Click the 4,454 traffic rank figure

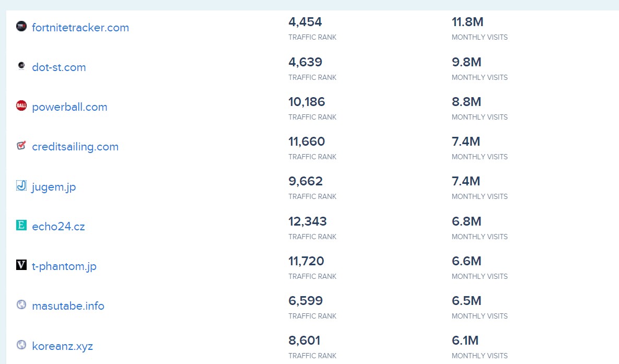[x=305, y=22]
